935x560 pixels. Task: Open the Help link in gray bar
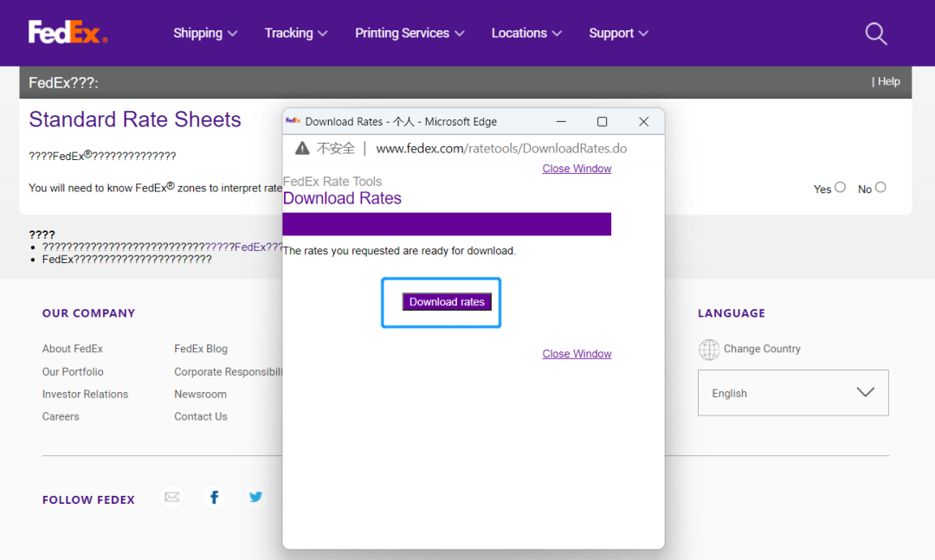888,81
